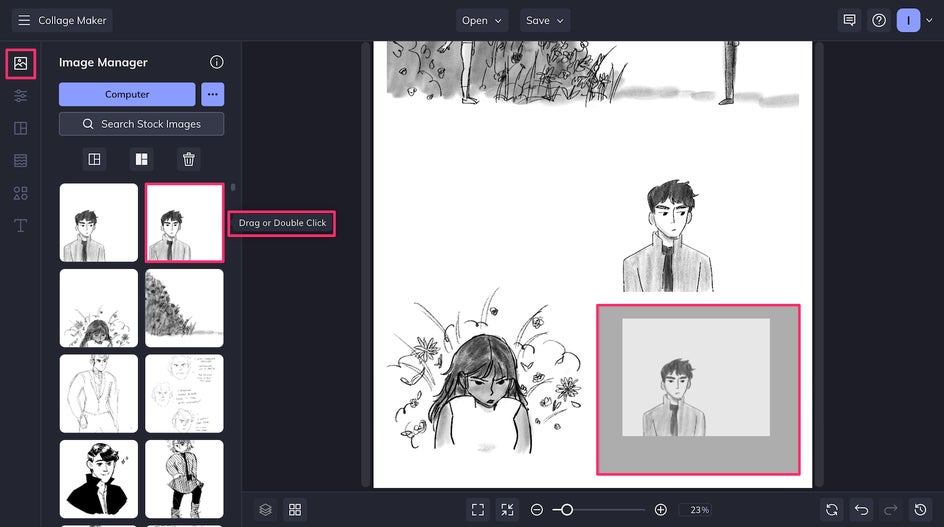The width and height of the screenshot is (944, 527).
Task: Click the user profile avatar
Action: click(x=908, y=20)
